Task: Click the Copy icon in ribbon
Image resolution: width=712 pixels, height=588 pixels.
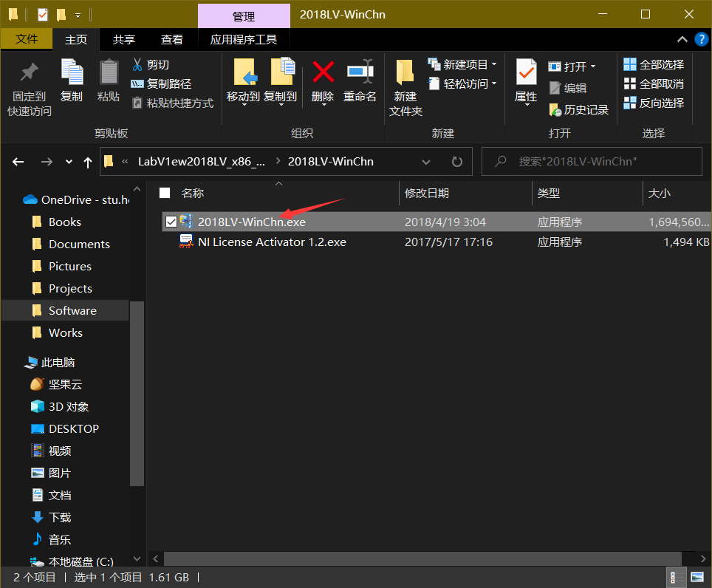Action: [72, 72]
